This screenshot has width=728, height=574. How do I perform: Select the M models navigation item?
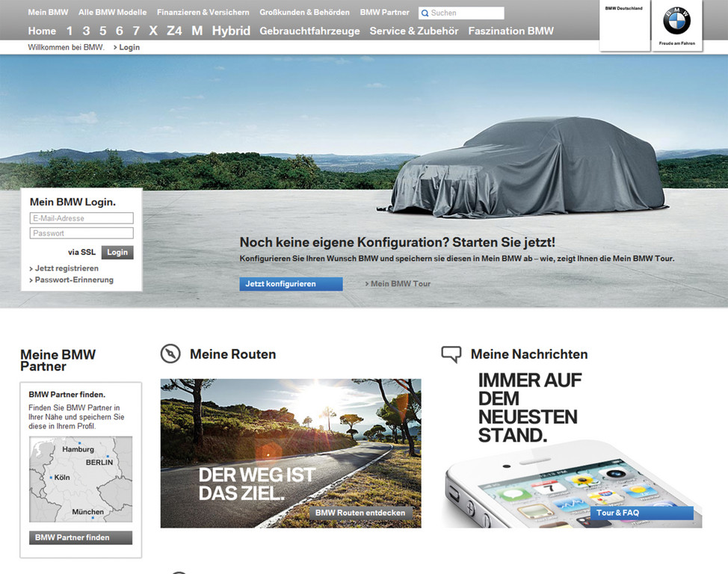point(197,31)
